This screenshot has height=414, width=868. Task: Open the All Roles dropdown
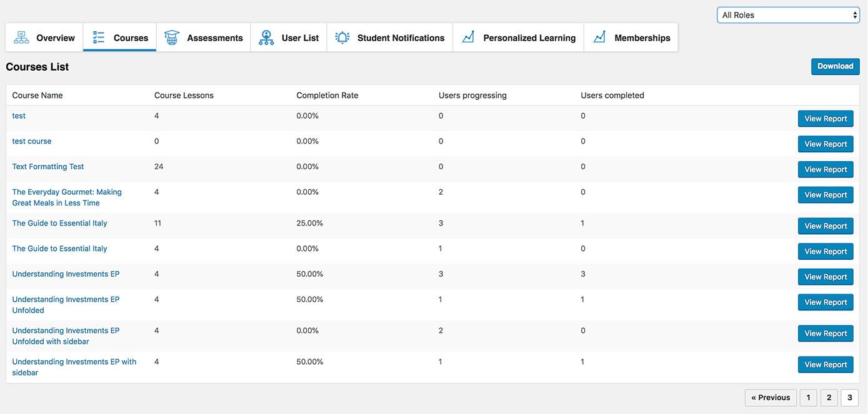coord(788,15)
